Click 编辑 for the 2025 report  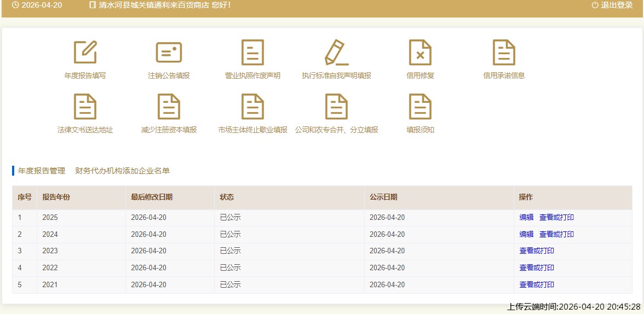click(526, 217)
